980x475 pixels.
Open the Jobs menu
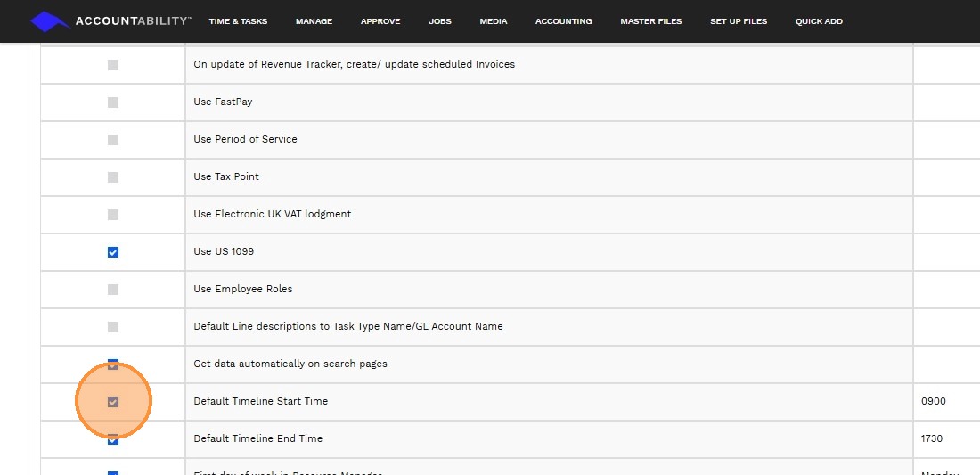click(x=440, y=21)
